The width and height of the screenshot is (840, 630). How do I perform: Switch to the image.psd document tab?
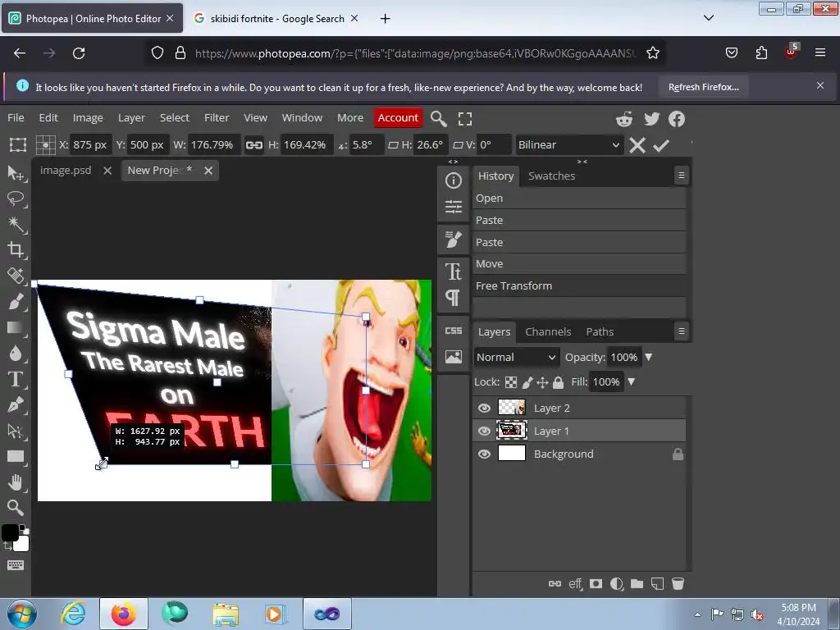pos(66,171)
